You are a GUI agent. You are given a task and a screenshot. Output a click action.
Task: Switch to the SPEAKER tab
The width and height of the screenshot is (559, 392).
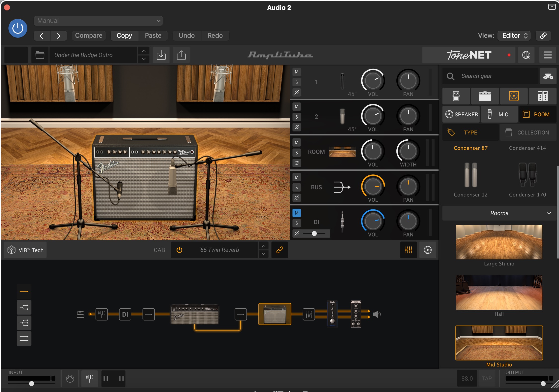tap(461, 114)
